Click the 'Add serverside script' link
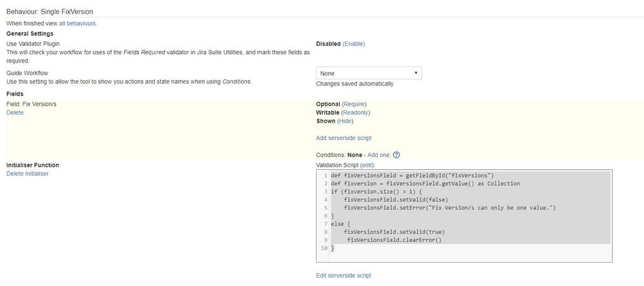Screen dimensions: 644x286 344,138
